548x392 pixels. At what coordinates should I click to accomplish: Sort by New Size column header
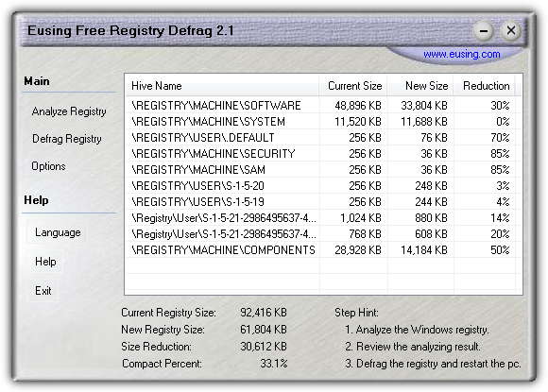click(x=420, y=86)
